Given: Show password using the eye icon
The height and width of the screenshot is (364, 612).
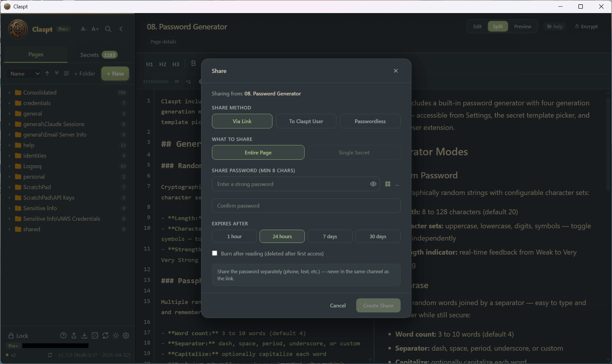Looking at the screenshot, I should tap(373, 184).
